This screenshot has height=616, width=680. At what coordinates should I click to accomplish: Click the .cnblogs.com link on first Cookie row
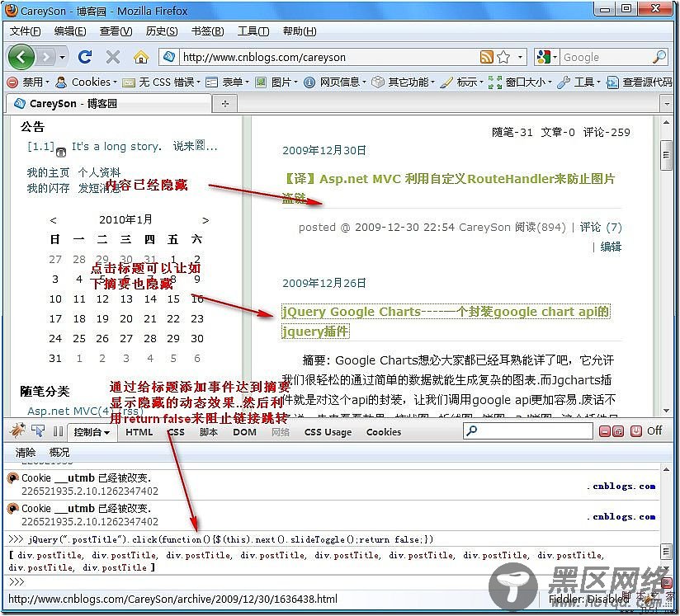[x=621, y=486]
